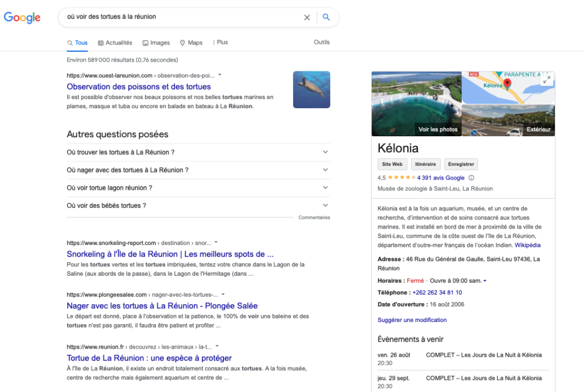Viewport: 584px width, 392px height.
Task: Open dropdown arrow beside snorkeling-report.com URL
Action: click(x=216, y=243)
